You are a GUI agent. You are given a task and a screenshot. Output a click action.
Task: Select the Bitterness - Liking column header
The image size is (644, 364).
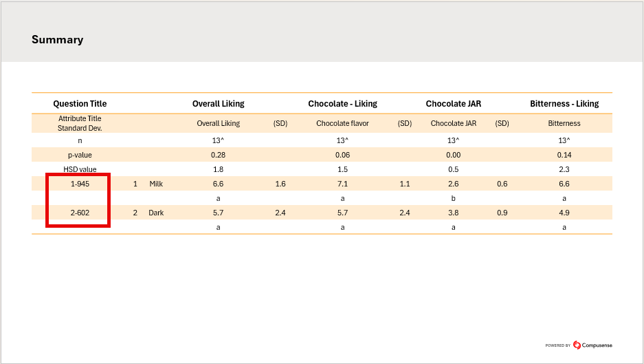564,104
